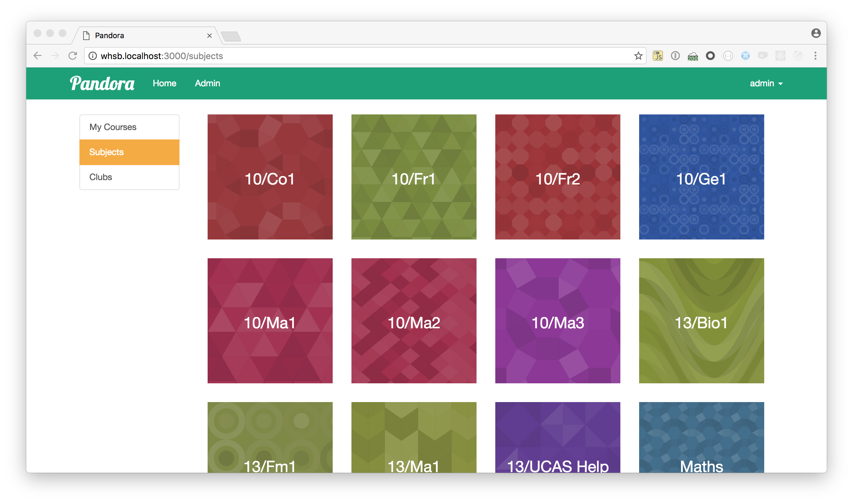The image size is (853, 504).
Task: Reload the page with the refresh icon
Action: [x=73, y=56]
